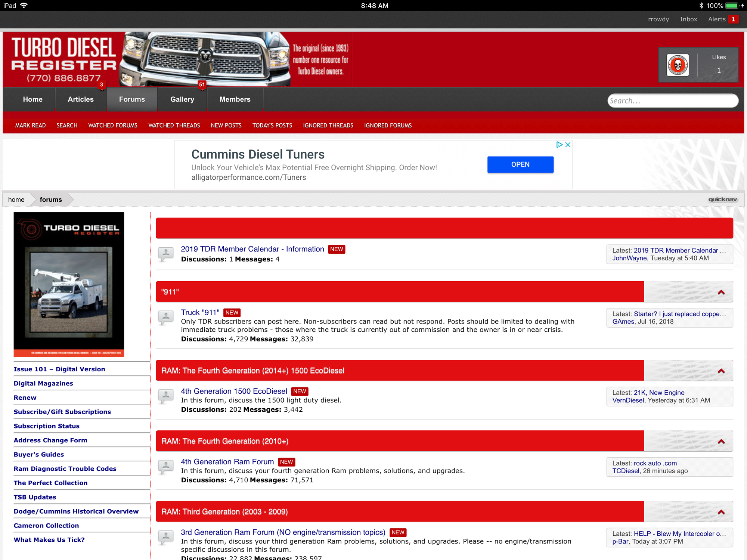Open the user avatar skull icon
The width and height of the screenshot is (747, 560).
[x=678, y=65]
